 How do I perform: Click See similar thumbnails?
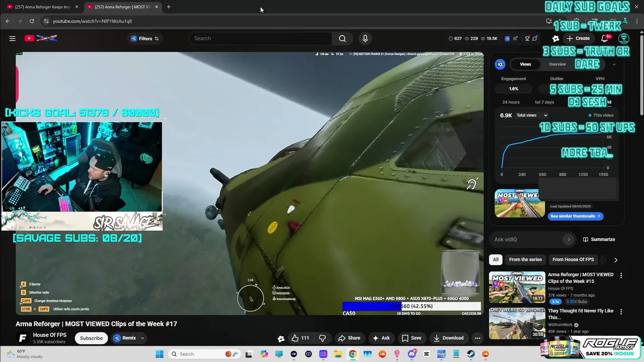[x=575, y=216]
